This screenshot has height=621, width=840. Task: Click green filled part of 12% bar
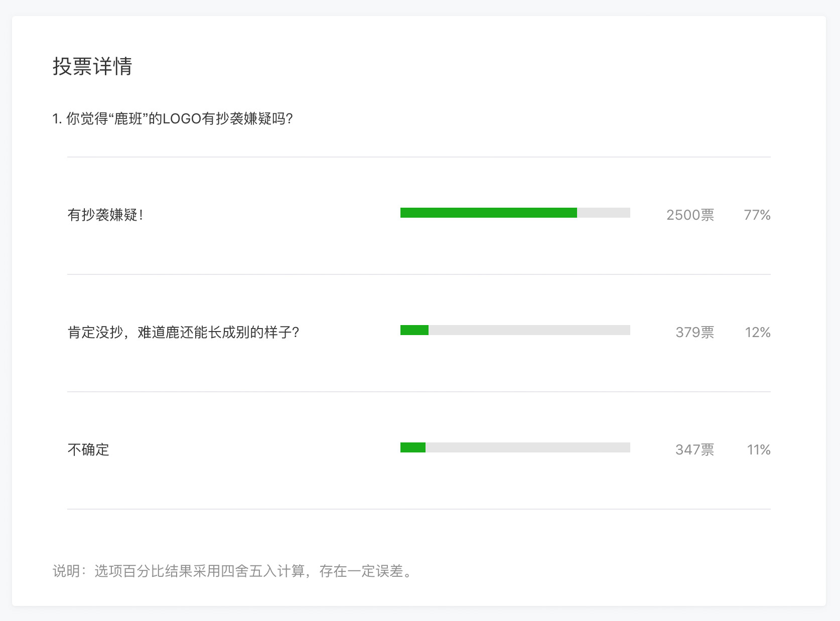pyautogui.click(x=414, y=330)
